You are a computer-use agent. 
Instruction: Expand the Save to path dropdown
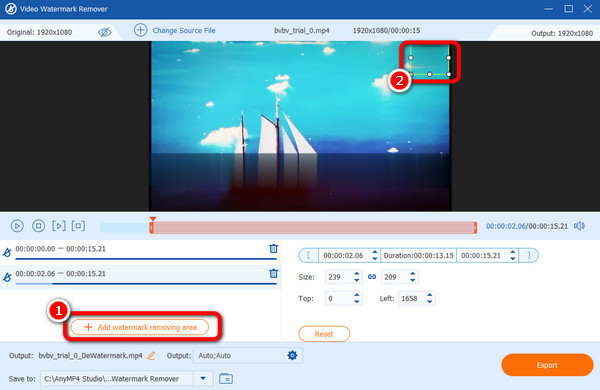pos(203,379)
